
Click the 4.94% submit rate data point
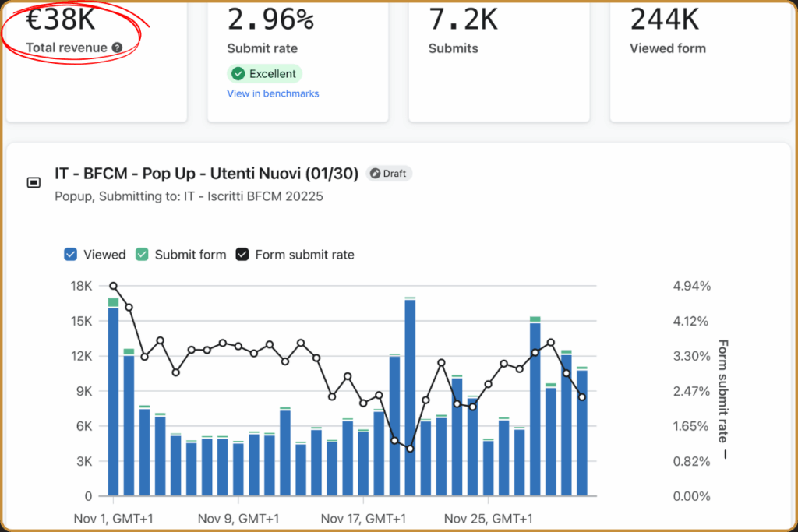click(114, 286)
